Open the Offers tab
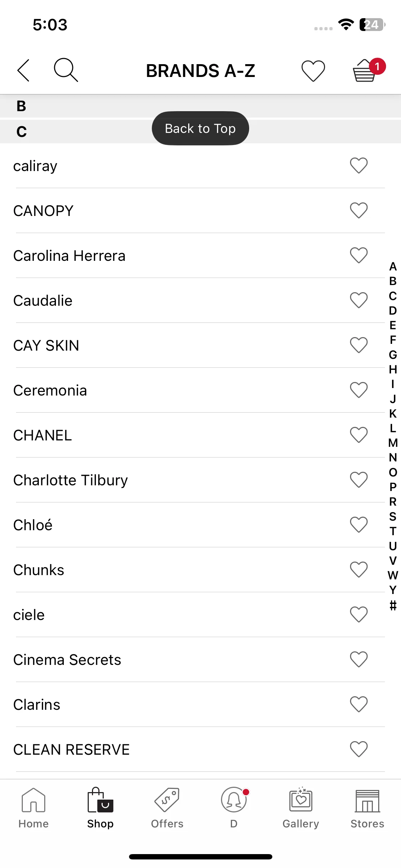401x868 pixels. (x=167, y=808)
